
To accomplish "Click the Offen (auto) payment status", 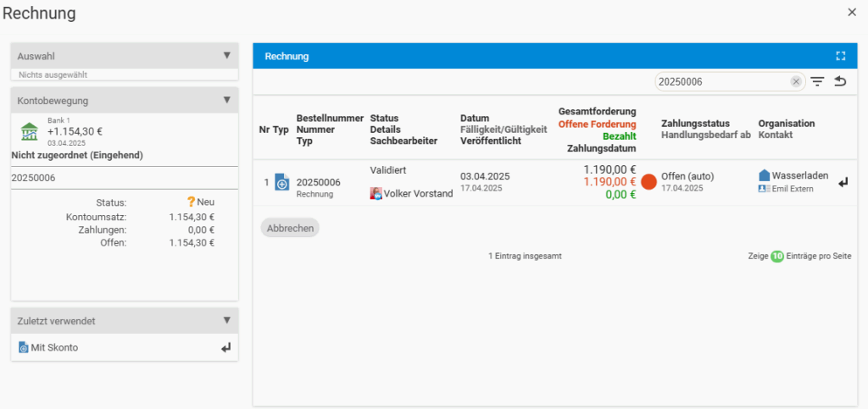I will pos(687,176).
